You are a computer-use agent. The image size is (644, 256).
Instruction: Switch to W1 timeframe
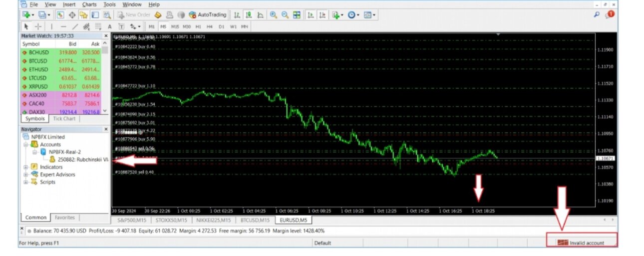pos(233,26)
